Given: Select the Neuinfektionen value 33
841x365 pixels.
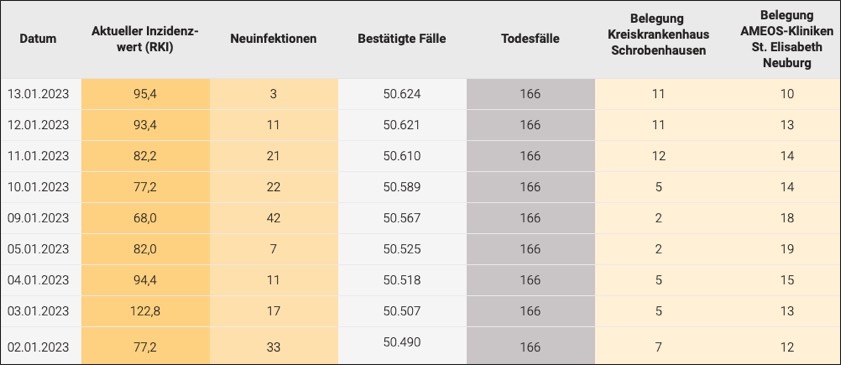Looking at the screenshot, I should tap(274, 347).
